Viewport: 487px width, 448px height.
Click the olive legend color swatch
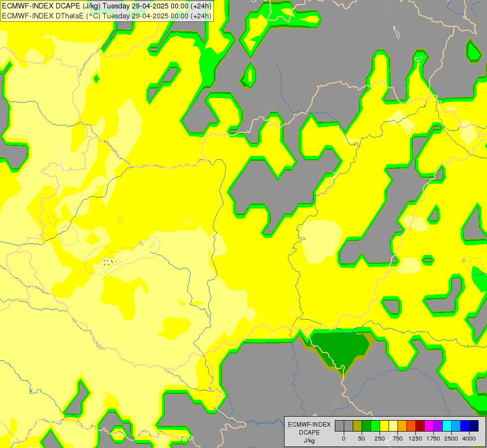(x=358, y=426)
